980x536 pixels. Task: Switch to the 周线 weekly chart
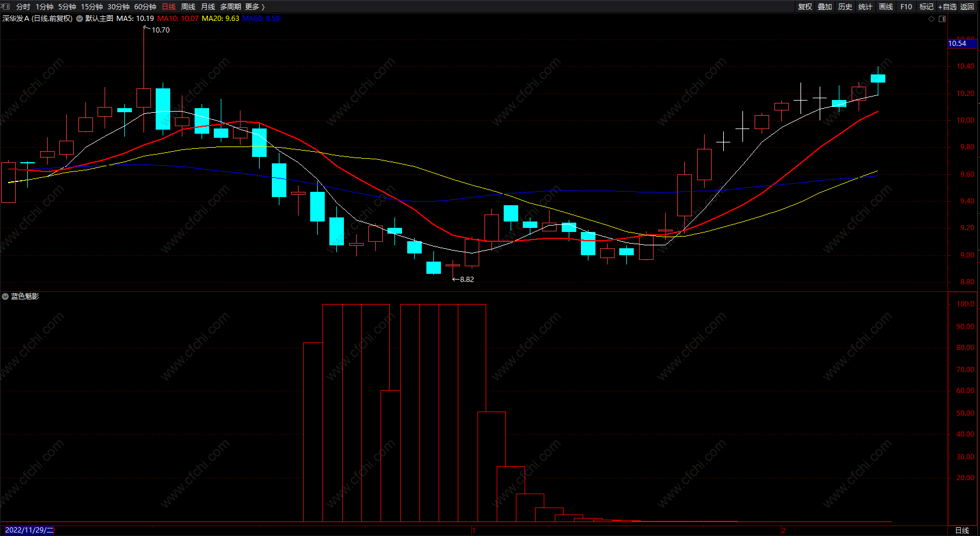188,6
